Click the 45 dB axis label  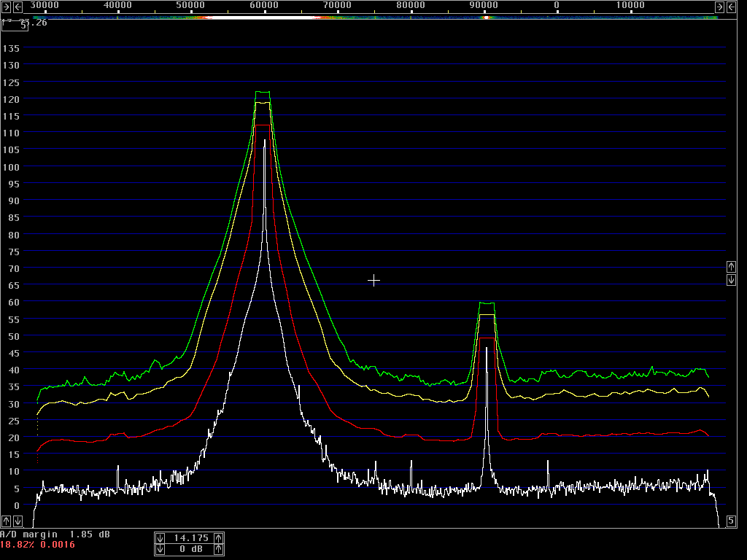click(x=14, y=354)
